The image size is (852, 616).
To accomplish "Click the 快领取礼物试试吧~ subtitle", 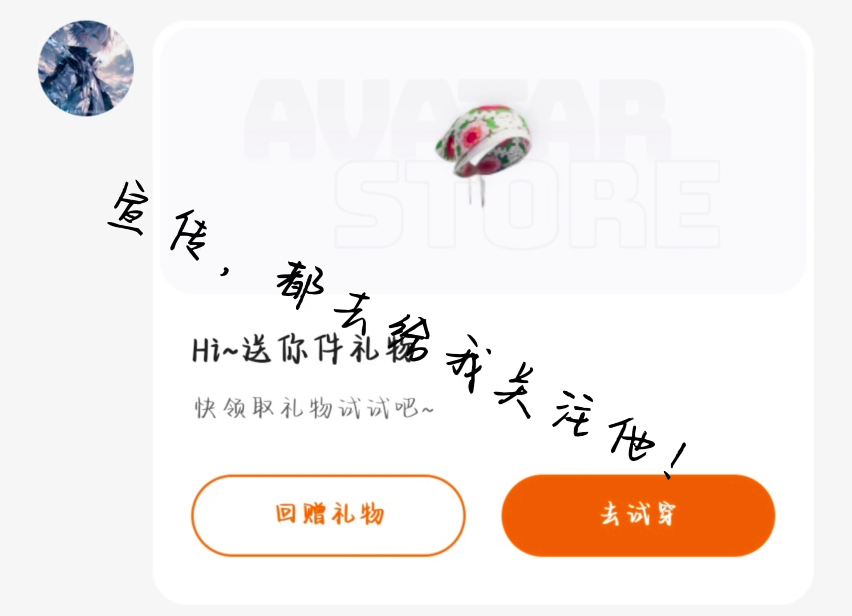I will pos(314,408).
